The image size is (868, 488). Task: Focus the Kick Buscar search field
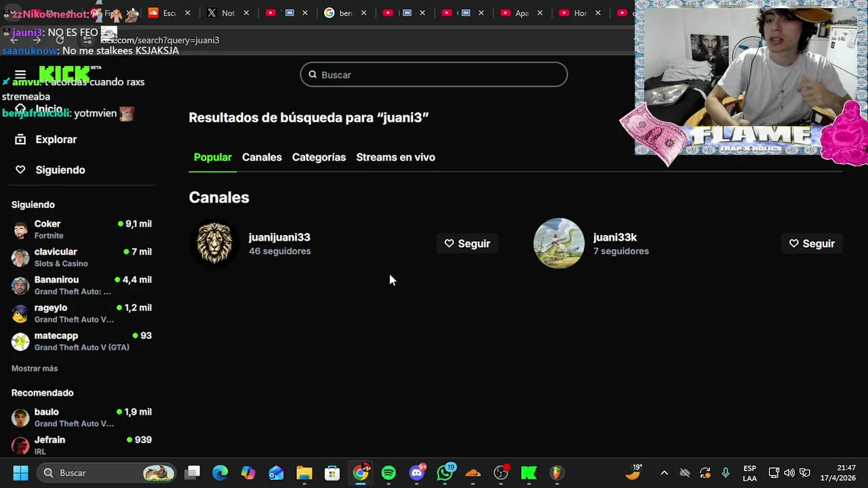pos(434,75)
